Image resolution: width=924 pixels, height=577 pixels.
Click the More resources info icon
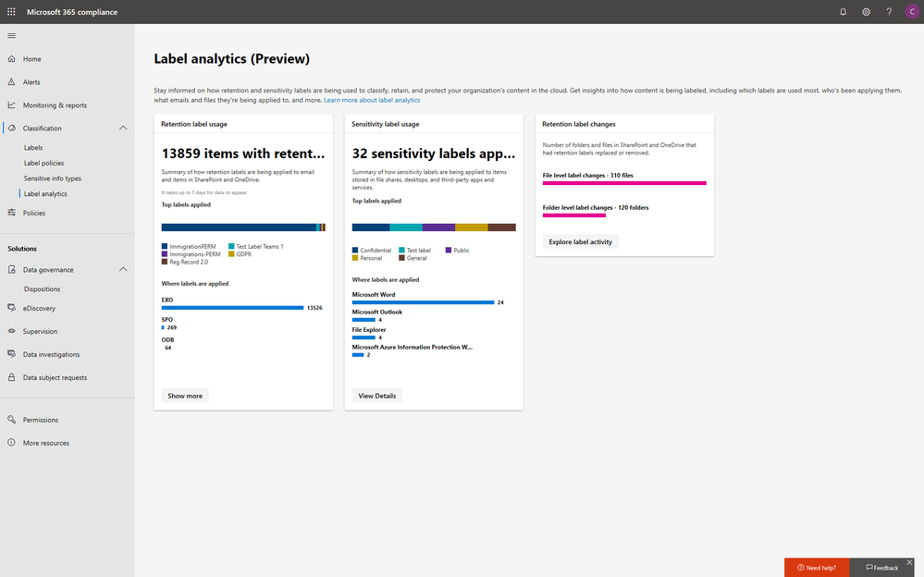(11, 443)
